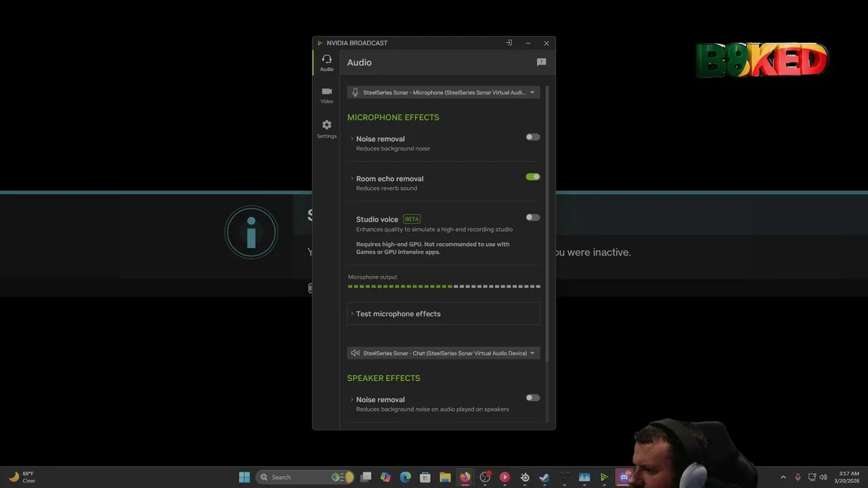The width and height of the screenshot is (868, 488).
Task: Switch to the Video section
Action: coord(327,96)
